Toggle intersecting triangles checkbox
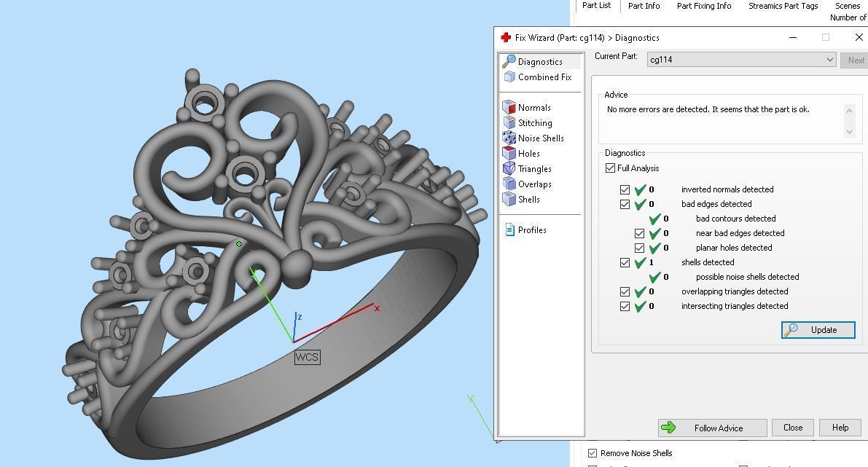Viewport: 868px width, 467px height. pos(625,306)
